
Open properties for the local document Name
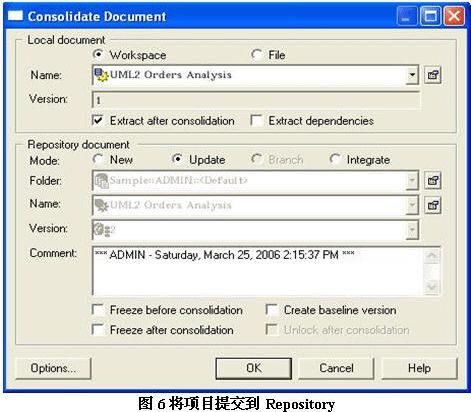tap(433, 75)
